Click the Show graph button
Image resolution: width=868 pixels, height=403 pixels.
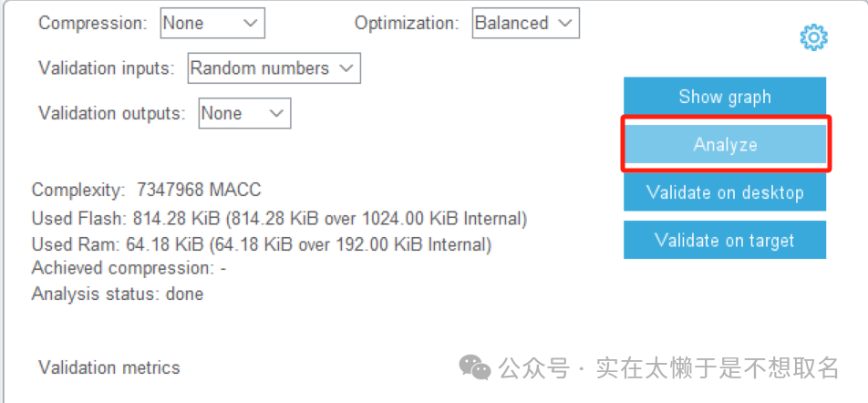[x=725, y=98]
